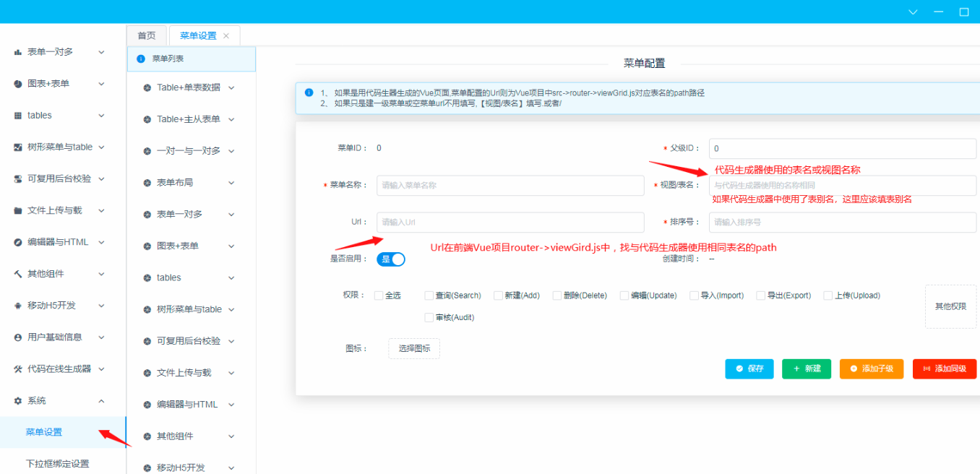Click the icon beside 图表+表单 in menu list

click(x=147, y=246)
